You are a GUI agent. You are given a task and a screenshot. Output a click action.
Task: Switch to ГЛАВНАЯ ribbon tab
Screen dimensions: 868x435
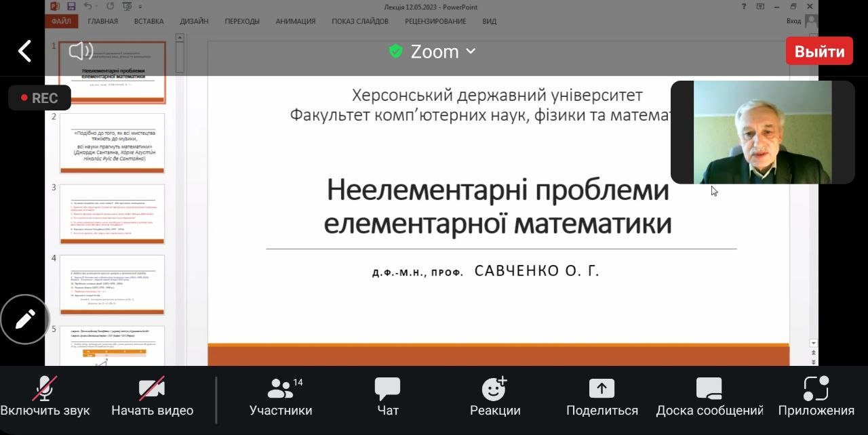click(102, 21)
